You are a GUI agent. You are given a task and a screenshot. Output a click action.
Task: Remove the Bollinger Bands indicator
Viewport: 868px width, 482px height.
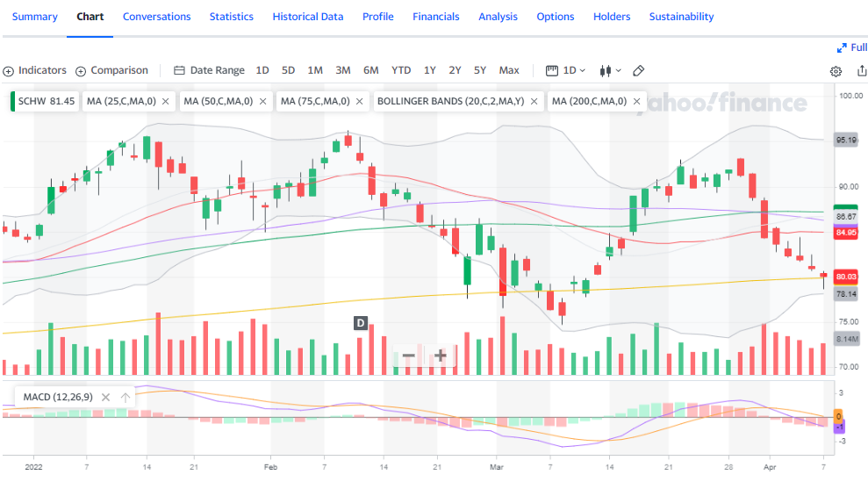534,102
